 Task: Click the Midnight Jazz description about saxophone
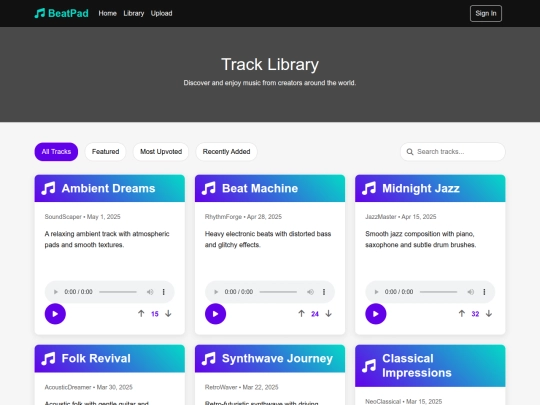(420, 239)
